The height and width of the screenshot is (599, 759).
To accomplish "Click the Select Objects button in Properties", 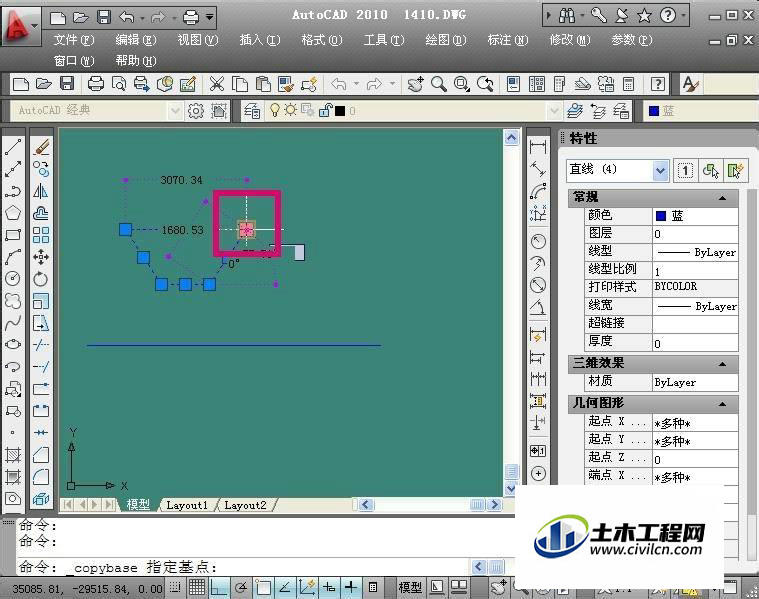I will click(x=710, y=170).
